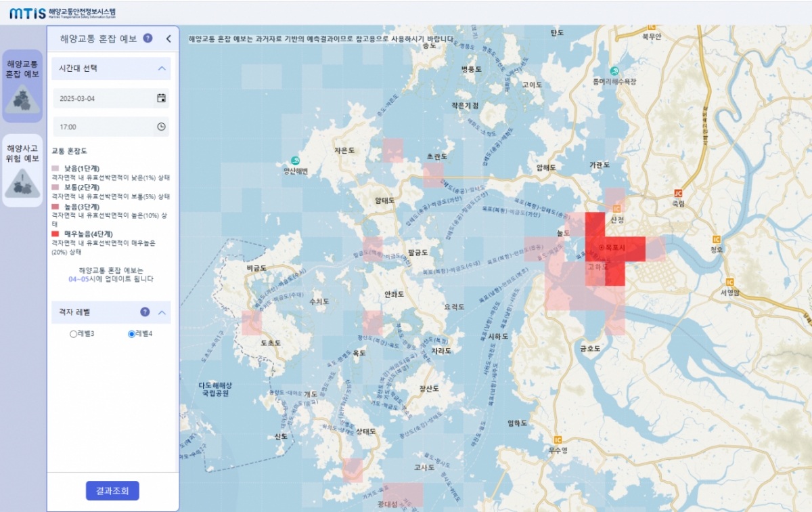Collapse the 시간대 선택 section

162,68
